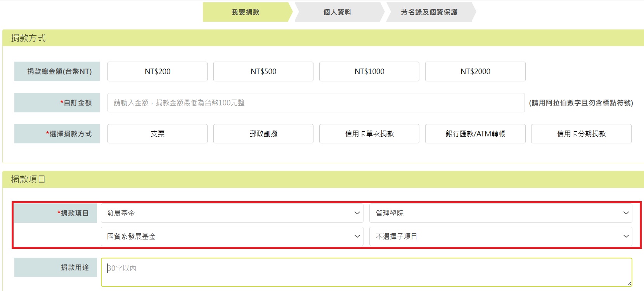Switch to the 個人資料 step tab
The image size is (644, 291).
point(337,12)
